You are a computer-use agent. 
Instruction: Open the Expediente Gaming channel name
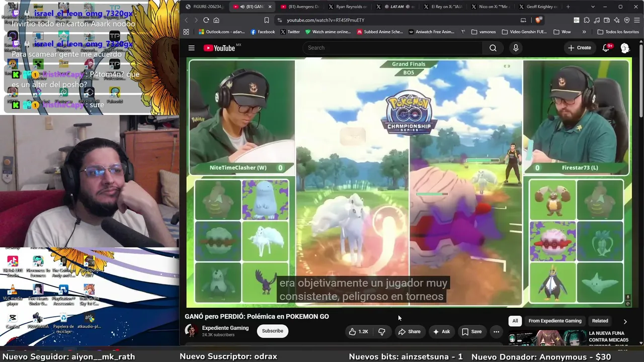225,328
